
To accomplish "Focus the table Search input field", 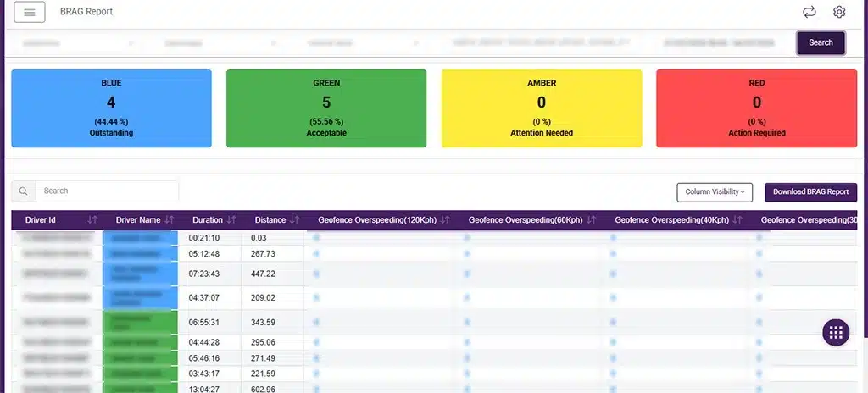I will (106, 191).
